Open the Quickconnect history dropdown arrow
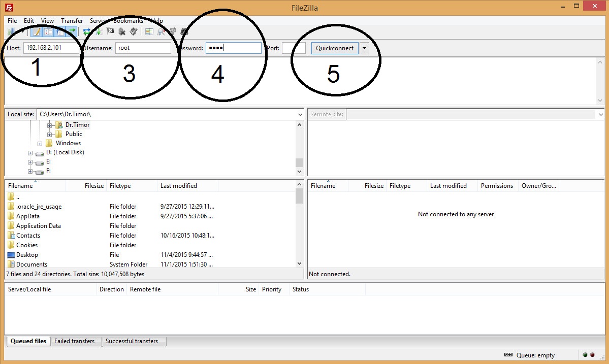 pos(364,48)
